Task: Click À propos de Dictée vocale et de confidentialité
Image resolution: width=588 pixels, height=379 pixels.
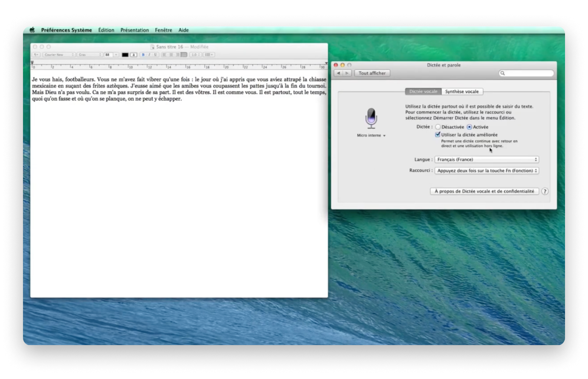Action: [x=484, y=191]
